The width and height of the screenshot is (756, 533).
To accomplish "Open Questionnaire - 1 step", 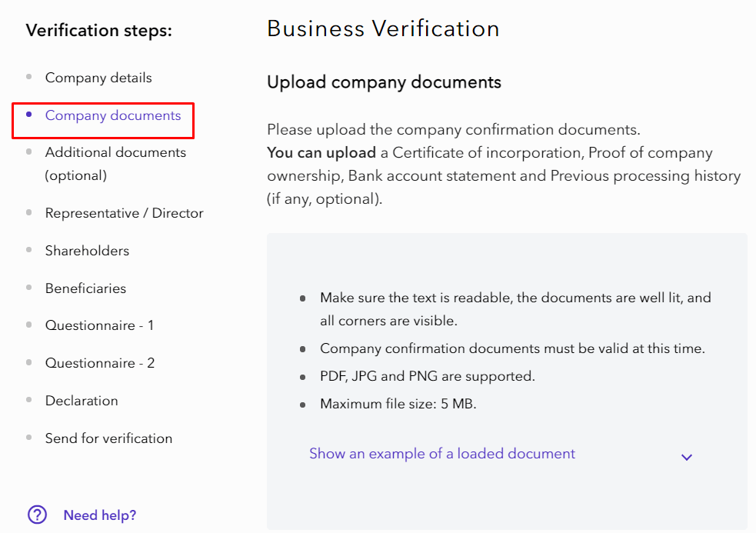I will (99, 325).
